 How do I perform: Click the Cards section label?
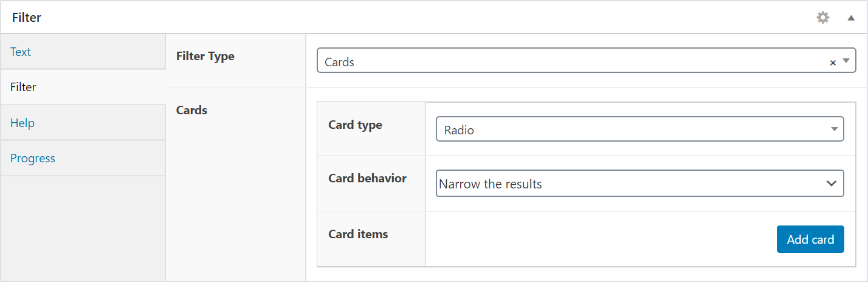(x=191, y=110)
